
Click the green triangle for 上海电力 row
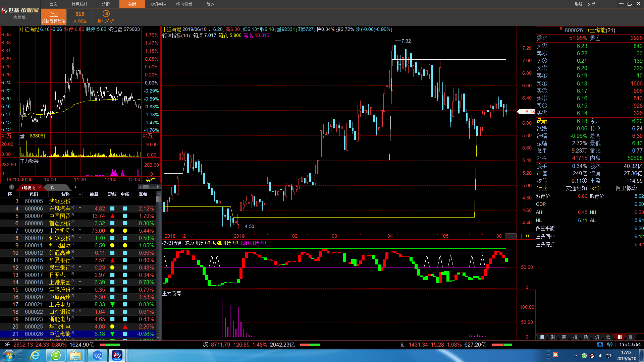(112, 304)
